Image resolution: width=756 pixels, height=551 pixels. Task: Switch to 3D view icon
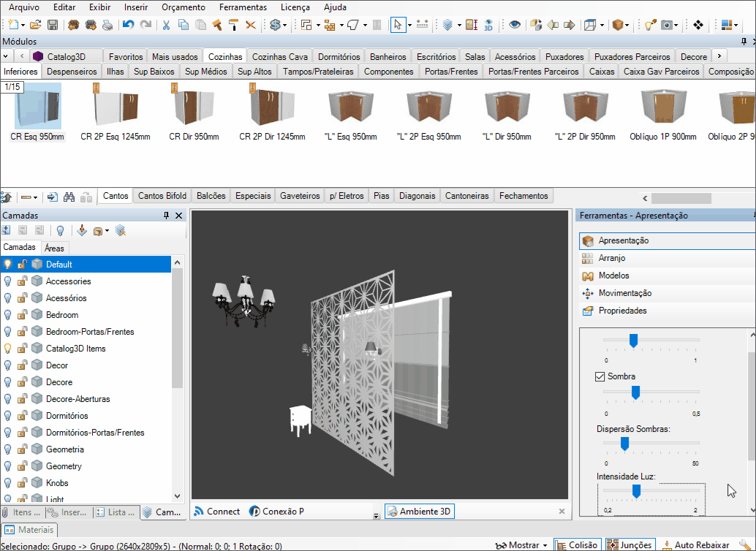coord(488,25)
